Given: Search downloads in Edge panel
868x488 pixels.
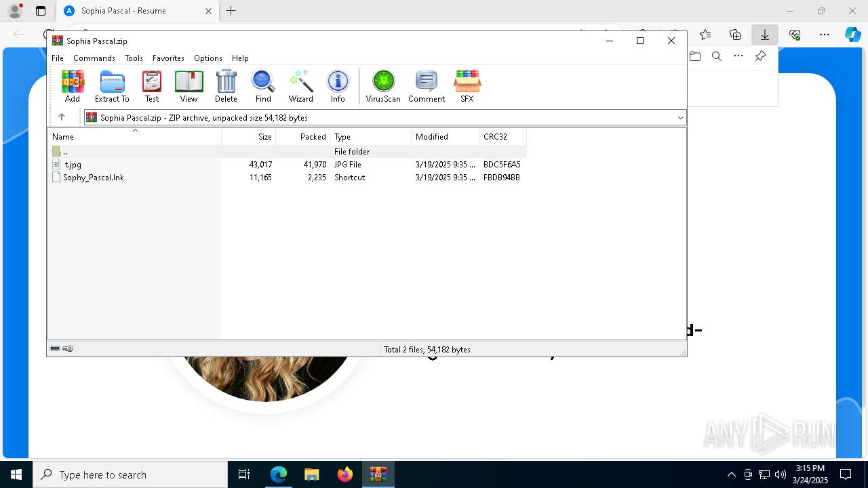Looking at the screenshot, I should point(717,56).
